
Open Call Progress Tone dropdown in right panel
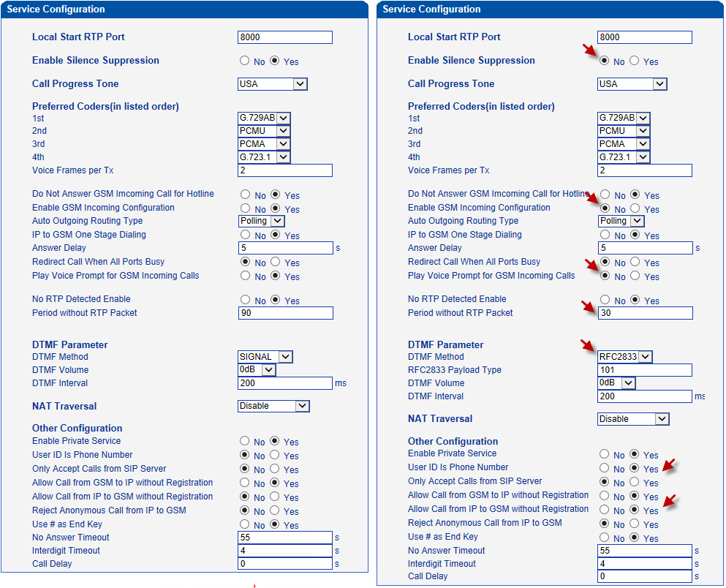(632, 84)
